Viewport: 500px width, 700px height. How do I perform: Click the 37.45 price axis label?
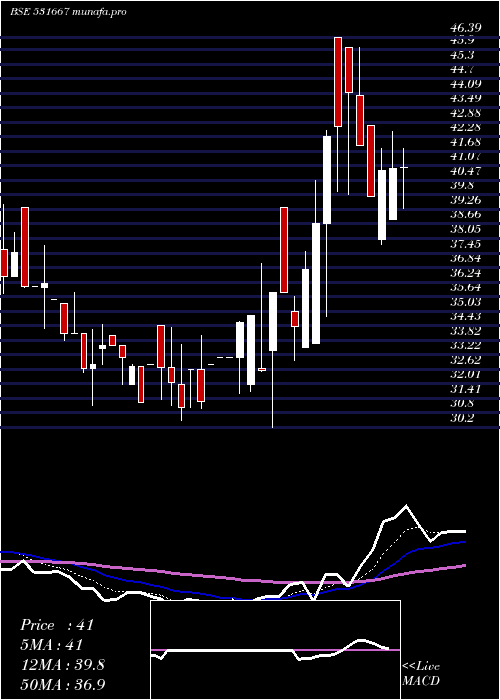pyautogui.click(x=465, y=244)
